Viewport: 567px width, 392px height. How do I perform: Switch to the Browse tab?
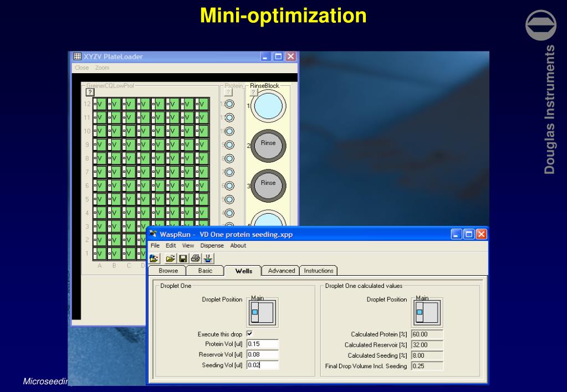coord(168,271)
